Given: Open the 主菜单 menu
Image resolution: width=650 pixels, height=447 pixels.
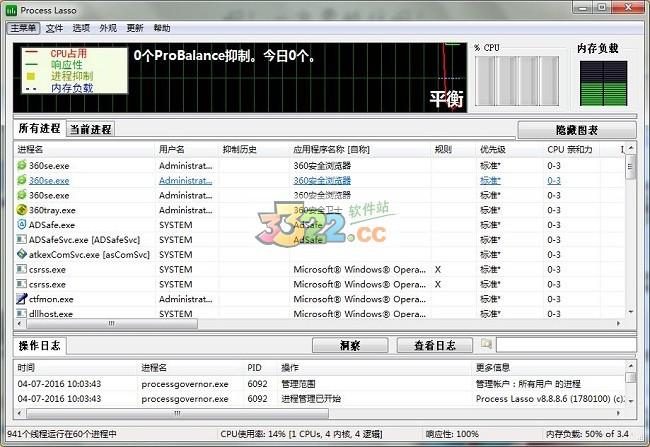Looking at the screenshot, I should [23, 28].
